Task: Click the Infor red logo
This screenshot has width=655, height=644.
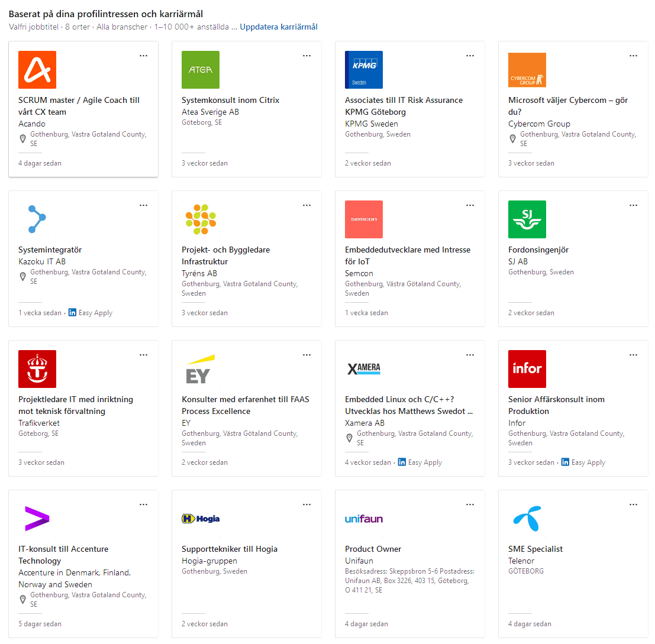Action: [x=527, y=369]
